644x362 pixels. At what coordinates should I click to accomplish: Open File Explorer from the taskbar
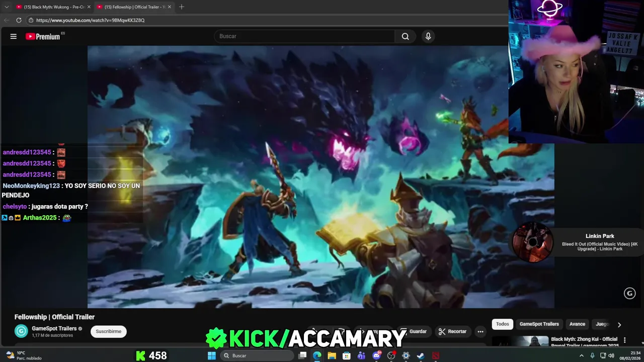[x=332, y=355]
